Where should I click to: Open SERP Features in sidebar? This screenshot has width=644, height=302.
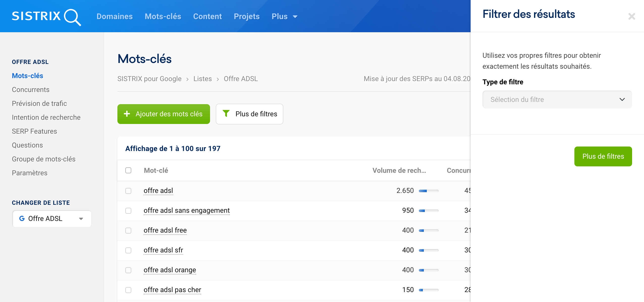click(34, 131)
